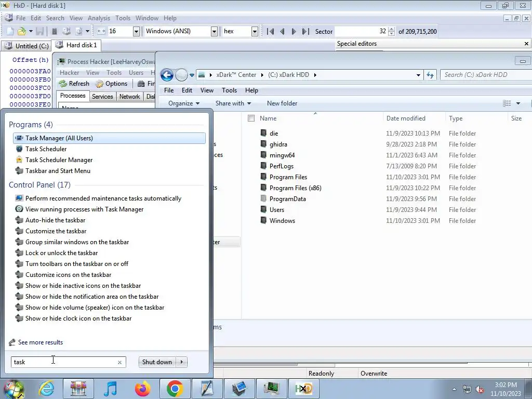The width and height of the screenshot is (532, 399).
Task: Switch to Untitled (C:) tab
Action: (x=26, y=46)
